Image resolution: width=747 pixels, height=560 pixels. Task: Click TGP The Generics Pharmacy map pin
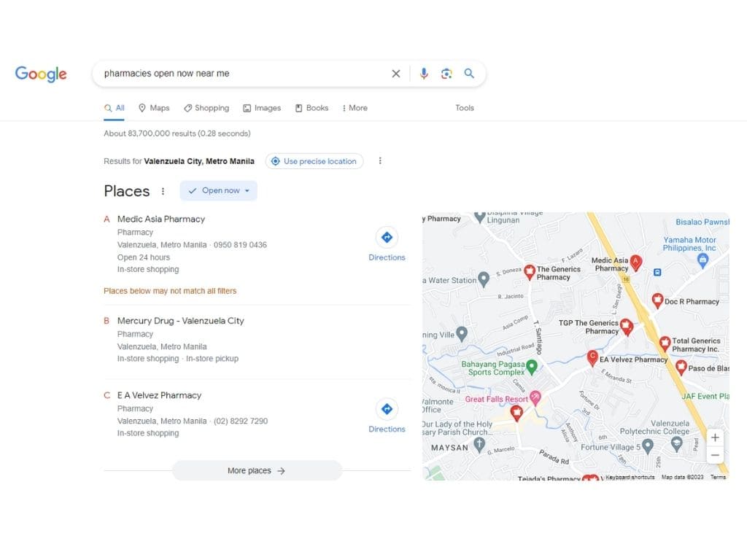click(627, 327)
